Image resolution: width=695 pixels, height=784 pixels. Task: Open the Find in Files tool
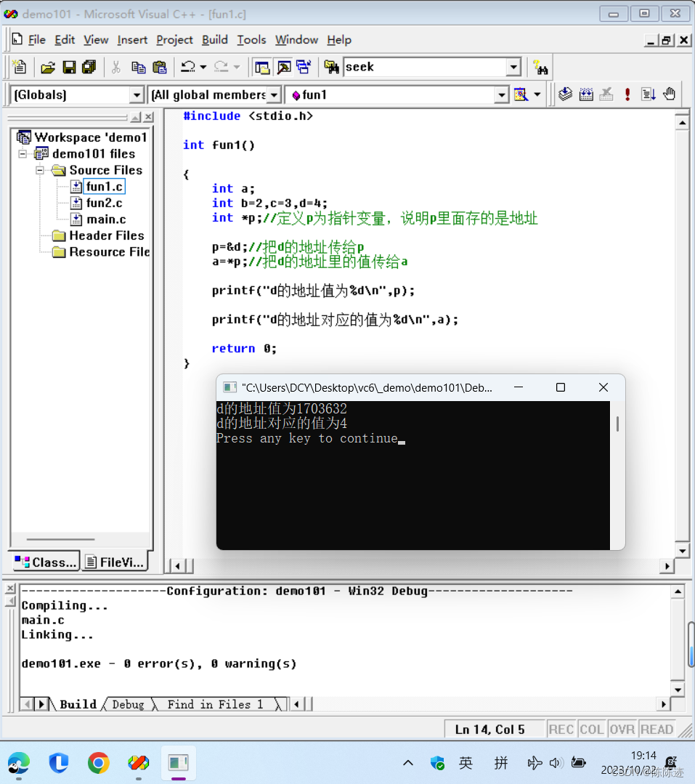(332, 66)
